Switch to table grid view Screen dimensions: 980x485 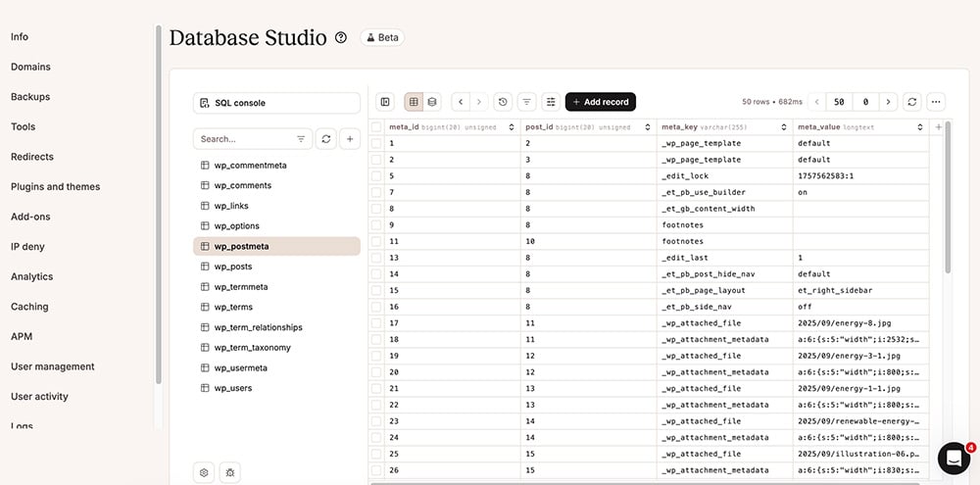[x=414, y=102]
